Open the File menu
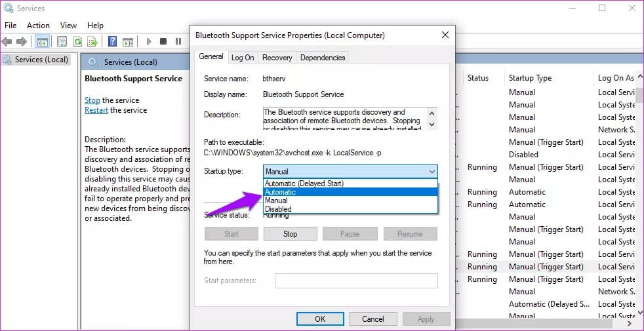The height and width of the screenshot is (331, 644). tap(10, 26)
